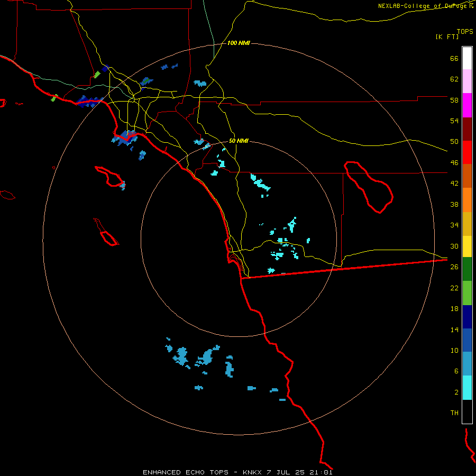Viewport: 476px width, 476px height.
Task: Click the light pink legend swatch
Action: pos(467,81)
